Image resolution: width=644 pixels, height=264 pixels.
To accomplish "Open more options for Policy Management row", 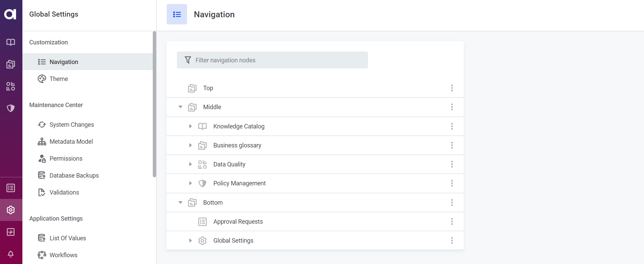I will (452, 183).
